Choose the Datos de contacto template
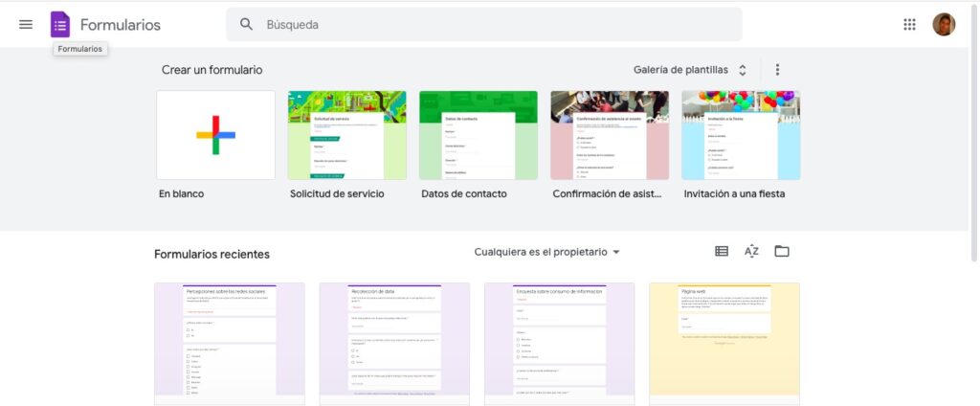Screen dimensions: 980x406 pyautogui.click(x=478, y=135)
